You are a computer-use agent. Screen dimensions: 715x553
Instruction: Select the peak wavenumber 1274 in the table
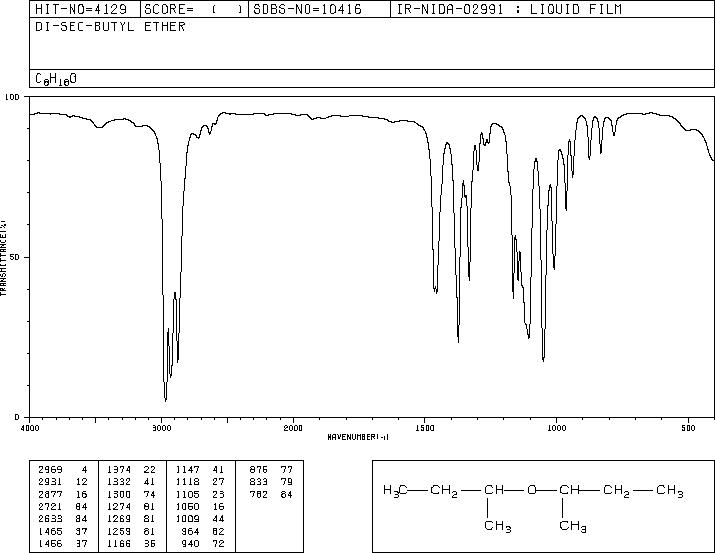119,506
